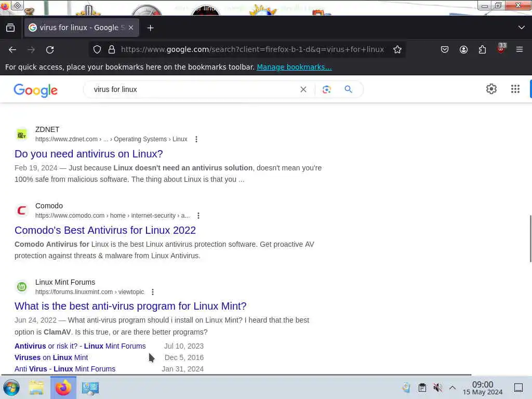Image resolution: width=532 pixels, height=399 pixels.
Task: Open the Pocket save icon
Action: (445, 49)
